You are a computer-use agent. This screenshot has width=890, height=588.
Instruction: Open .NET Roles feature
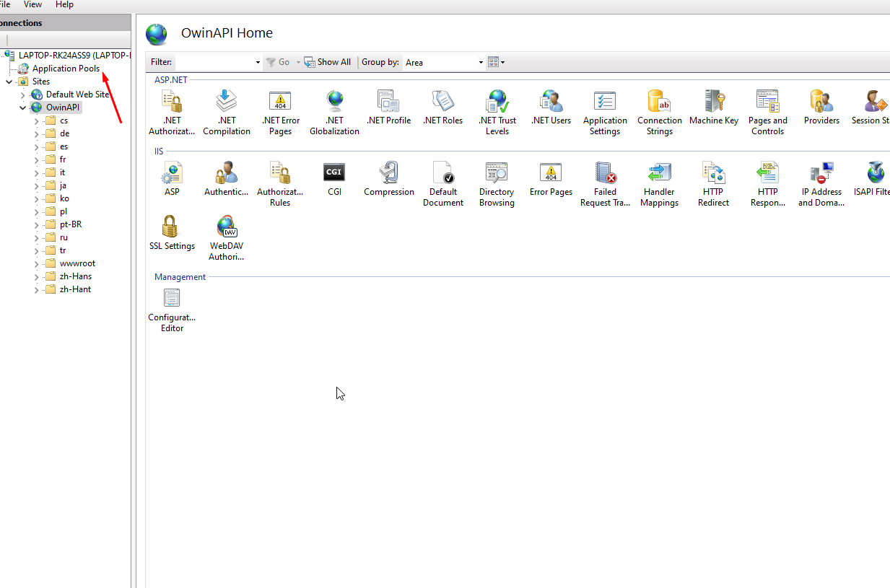(x=442, y=107)
